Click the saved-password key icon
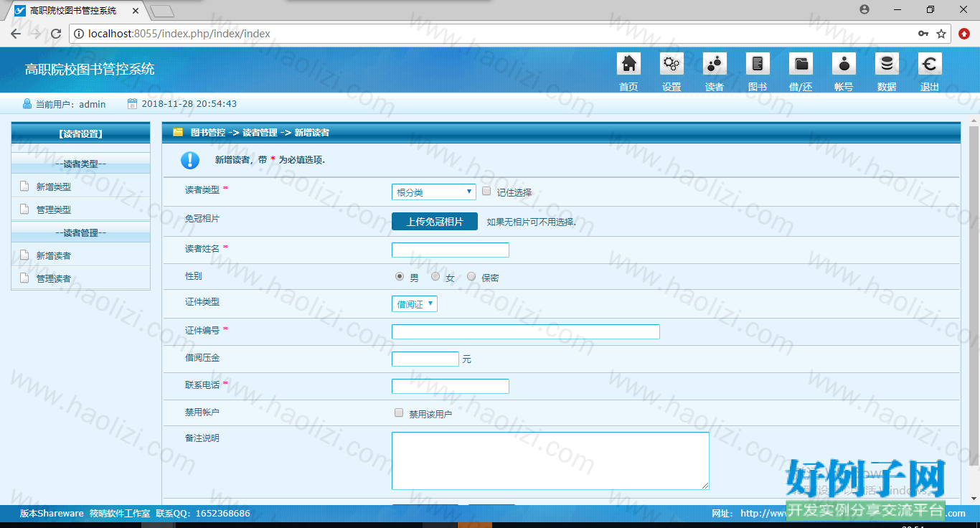 (923, 34)
